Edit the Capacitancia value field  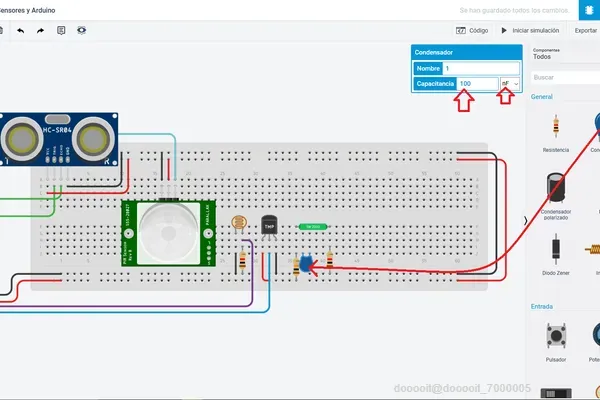click(x=477, y=83)
